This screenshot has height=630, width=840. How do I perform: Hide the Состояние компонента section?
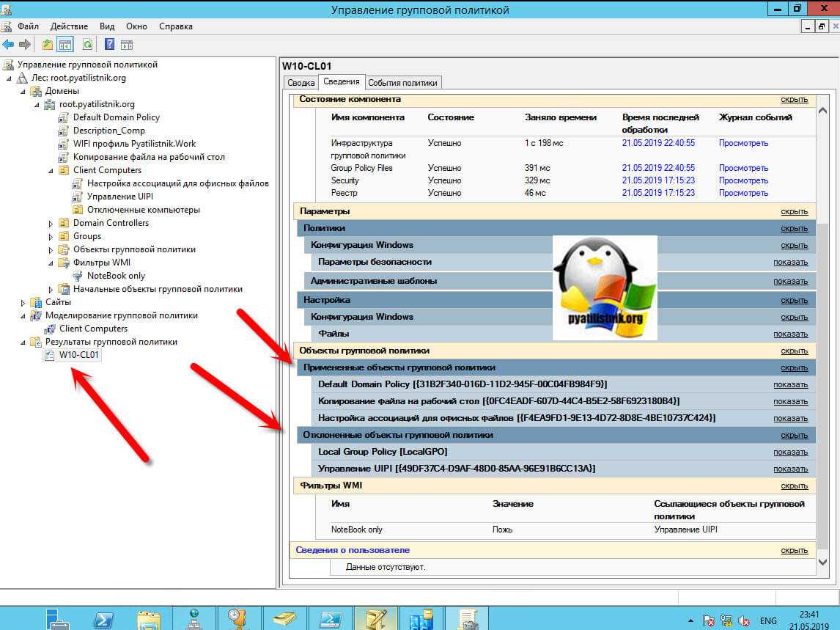[794, 100]
